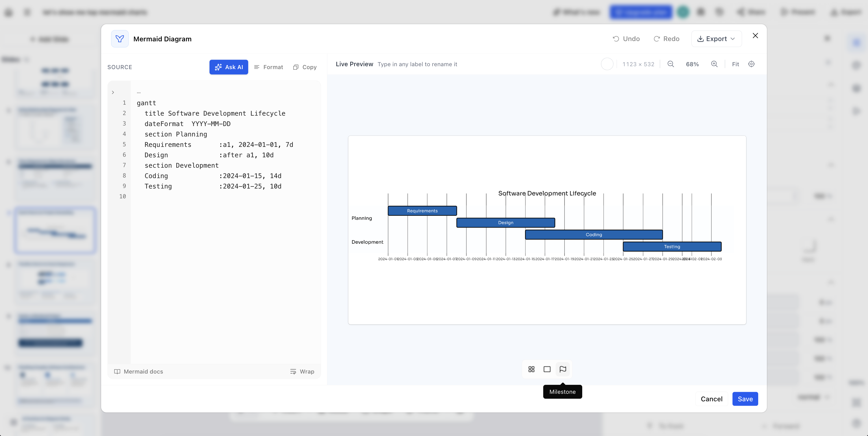The image size is (868, 436).
Task: Click the 68% zoom level
Action: click(692, 64)
